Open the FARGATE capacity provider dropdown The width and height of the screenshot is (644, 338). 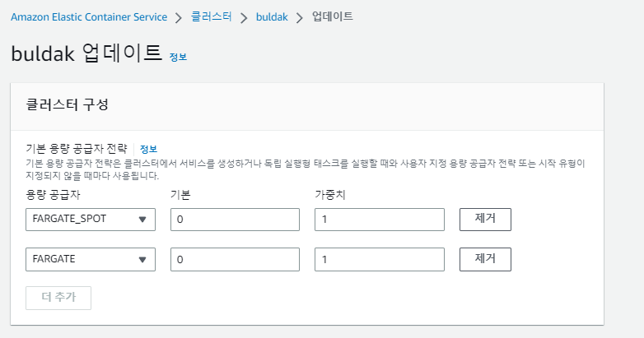pos(91,259)
